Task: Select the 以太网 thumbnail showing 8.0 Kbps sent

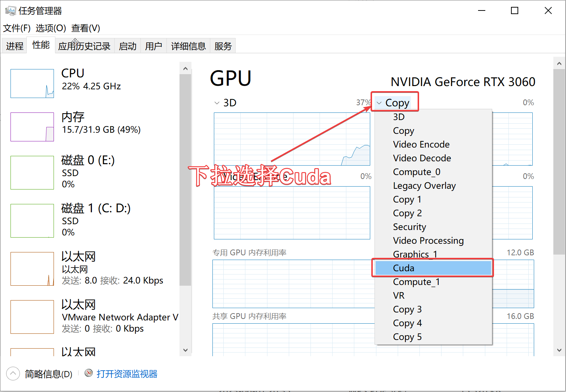Action: pos(32,269)
